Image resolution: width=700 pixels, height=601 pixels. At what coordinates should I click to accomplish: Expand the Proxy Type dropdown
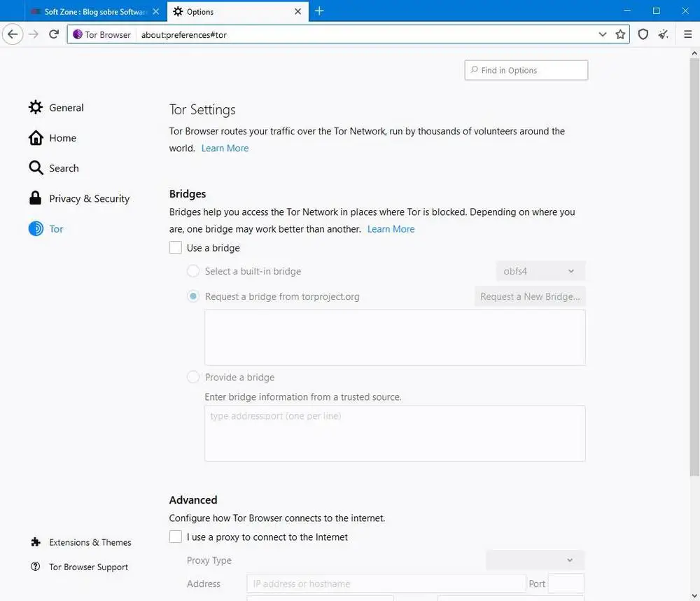pyautogui.click(x=535, y=560)
